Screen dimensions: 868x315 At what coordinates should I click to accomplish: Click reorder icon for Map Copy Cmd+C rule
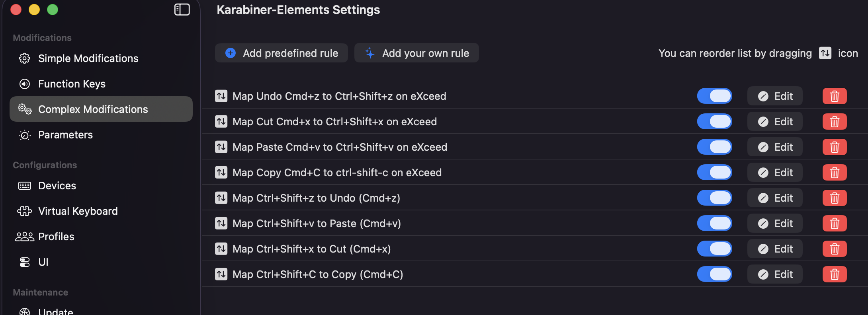click(221, 173)
